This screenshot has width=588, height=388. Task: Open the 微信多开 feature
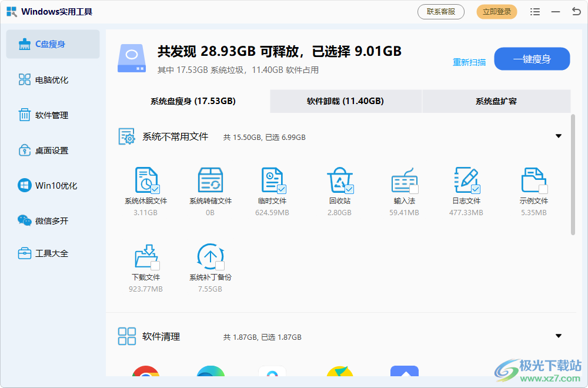[53, 220]
